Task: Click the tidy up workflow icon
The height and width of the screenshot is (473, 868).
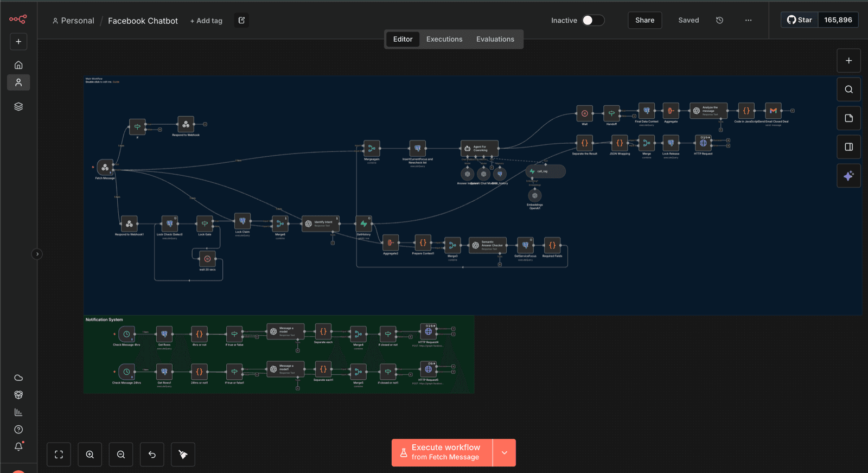Action: (183, 455)
